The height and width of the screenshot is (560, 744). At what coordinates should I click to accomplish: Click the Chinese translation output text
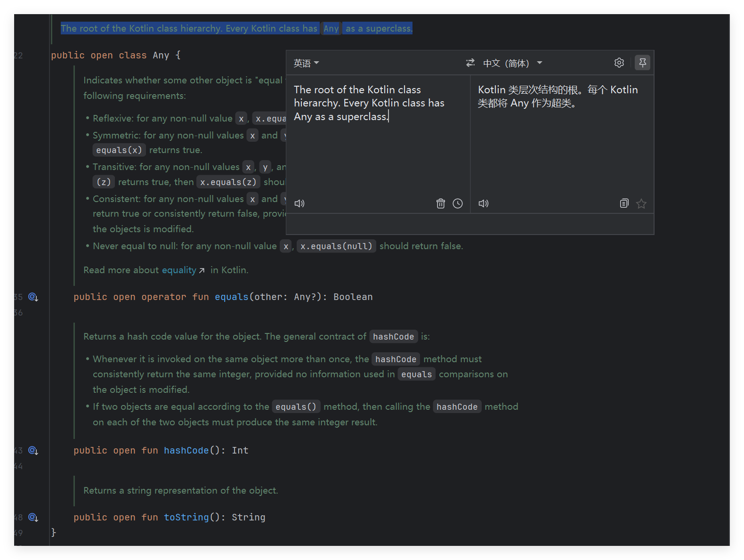tap(558, 96)
